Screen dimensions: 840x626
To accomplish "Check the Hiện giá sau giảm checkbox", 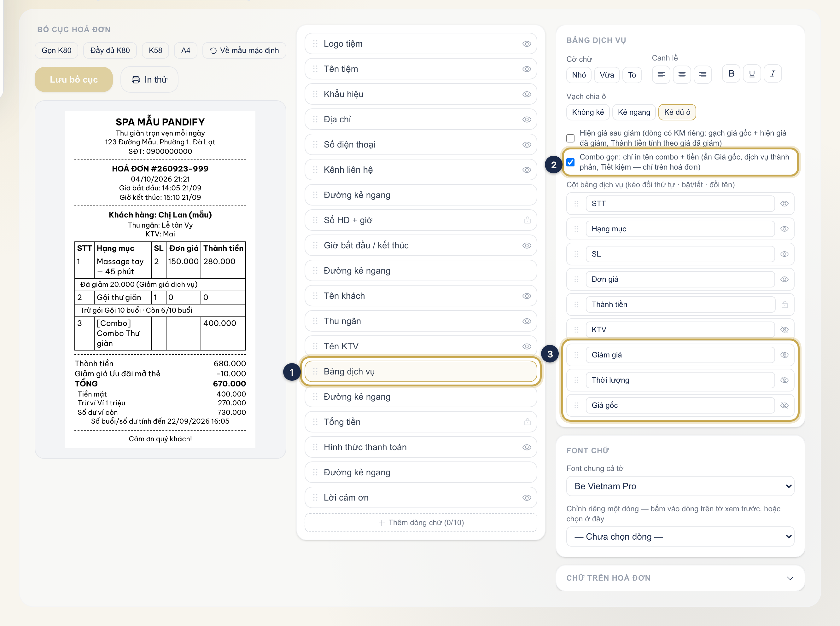I will coord(570,138).
